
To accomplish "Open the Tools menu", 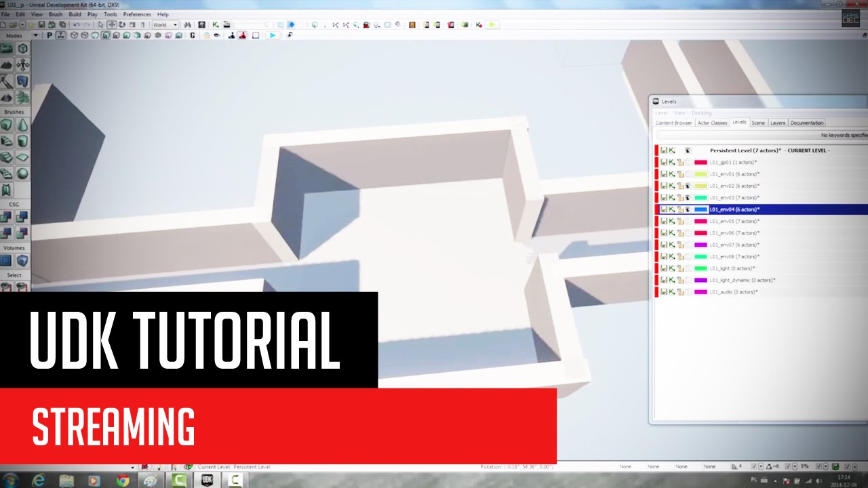I will 110,14.
